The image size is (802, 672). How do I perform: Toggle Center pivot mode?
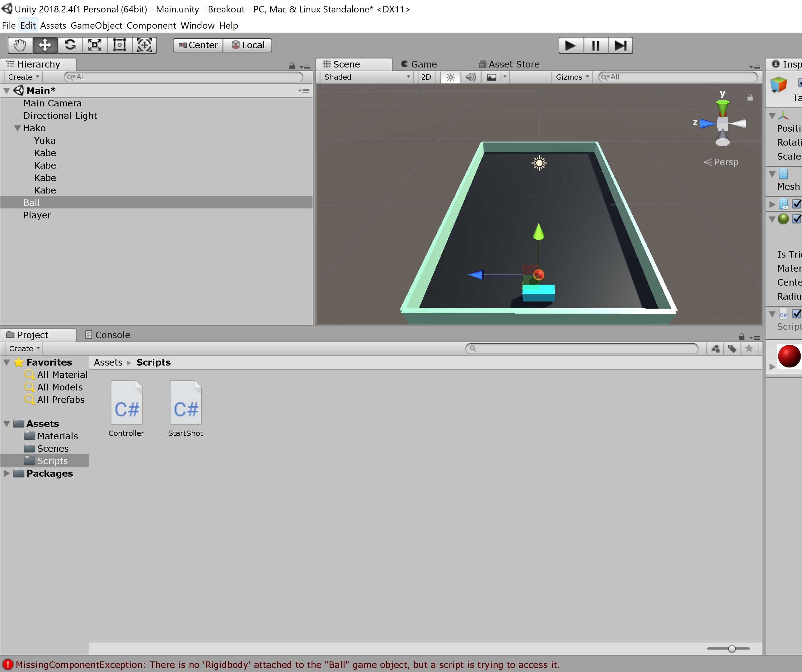pyautogui.click(x=198, y=45)
